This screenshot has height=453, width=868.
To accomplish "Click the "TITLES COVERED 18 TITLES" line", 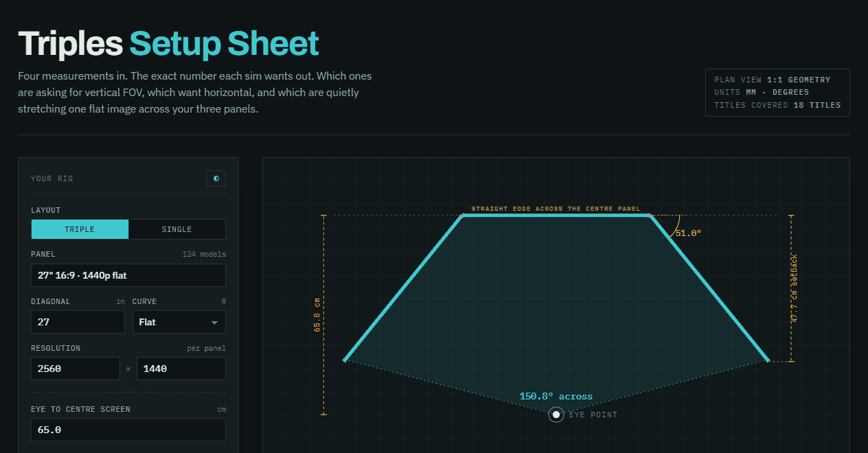I will tap(777, 106).
